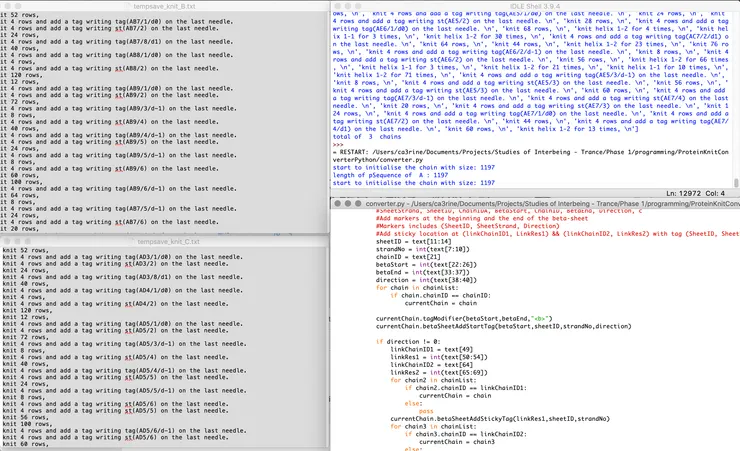Close the converter.py editor window
Screen dimensions: 740x451
point(337,203)
